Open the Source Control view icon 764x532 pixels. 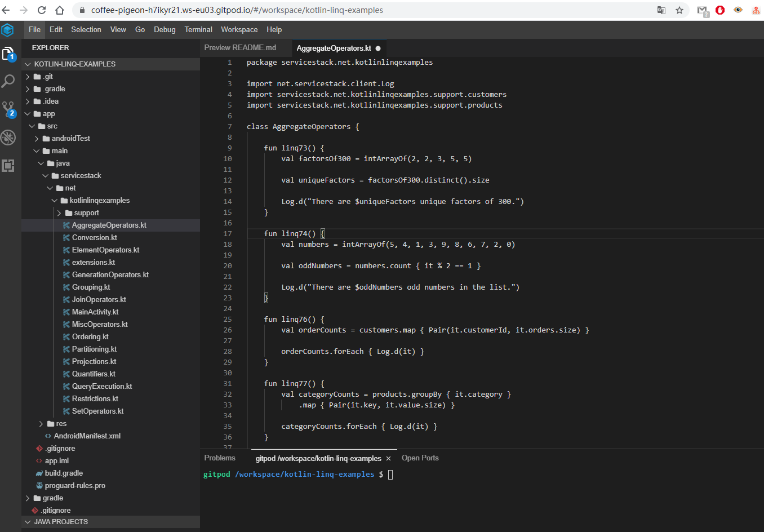[x=8, y=109]
